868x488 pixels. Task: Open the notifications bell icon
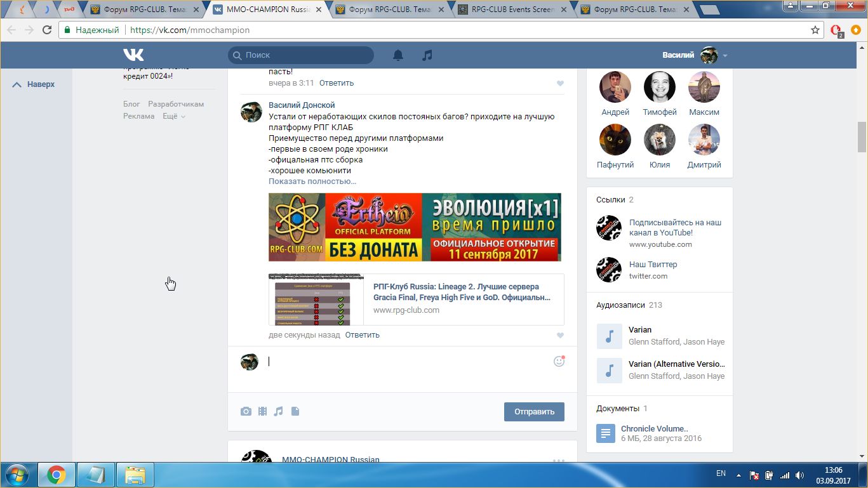pos(398,55)
